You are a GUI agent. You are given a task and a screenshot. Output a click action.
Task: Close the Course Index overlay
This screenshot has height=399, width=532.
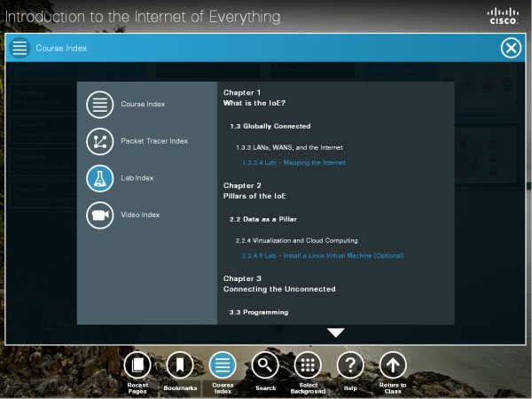coord(511,48)
